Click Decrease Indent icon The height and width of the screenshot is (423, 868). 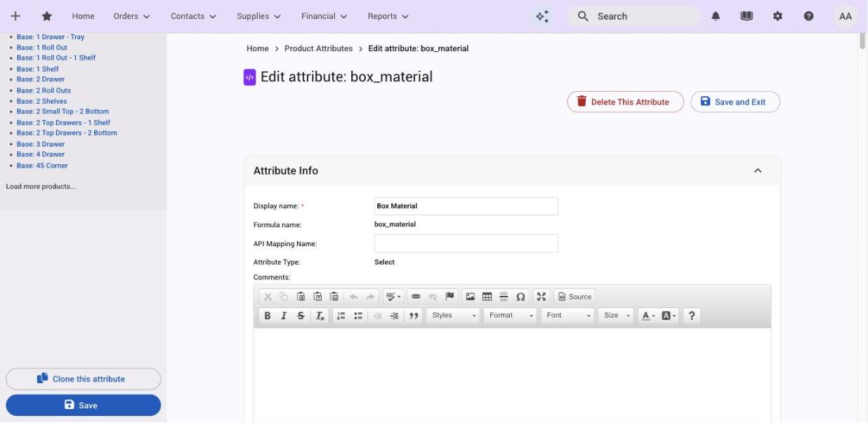pos(378,316)
